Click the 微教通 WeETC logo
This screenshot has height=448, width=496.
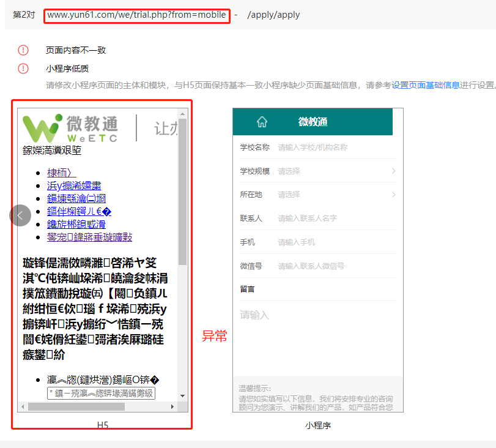click(70, 129)
